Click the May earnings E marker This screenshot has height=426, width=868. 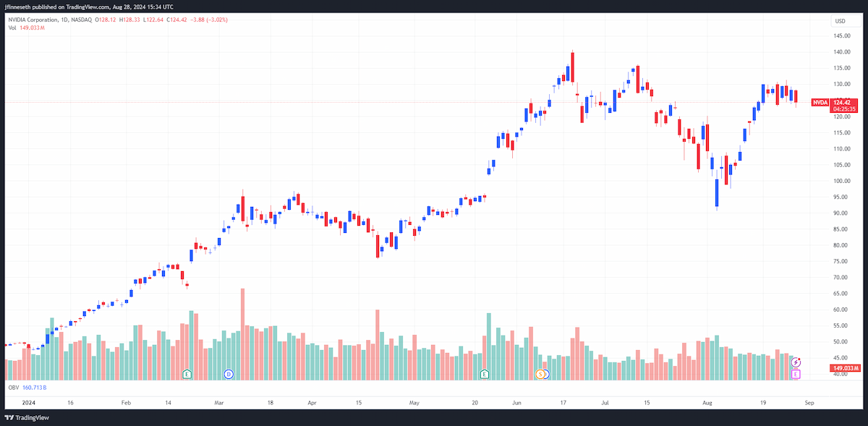click(x=485, y=374)
